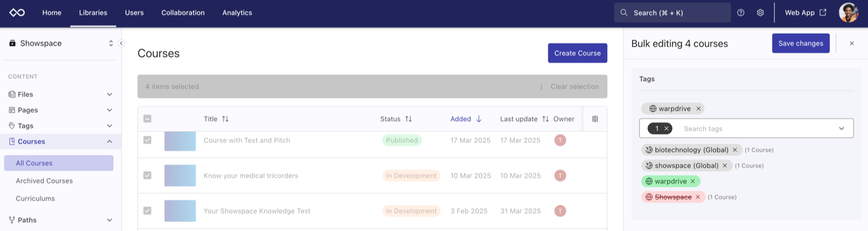The width and height of the screenshot is (868, 231).
Task: Open the help question mark icon
Action: [x=741, y=12]
